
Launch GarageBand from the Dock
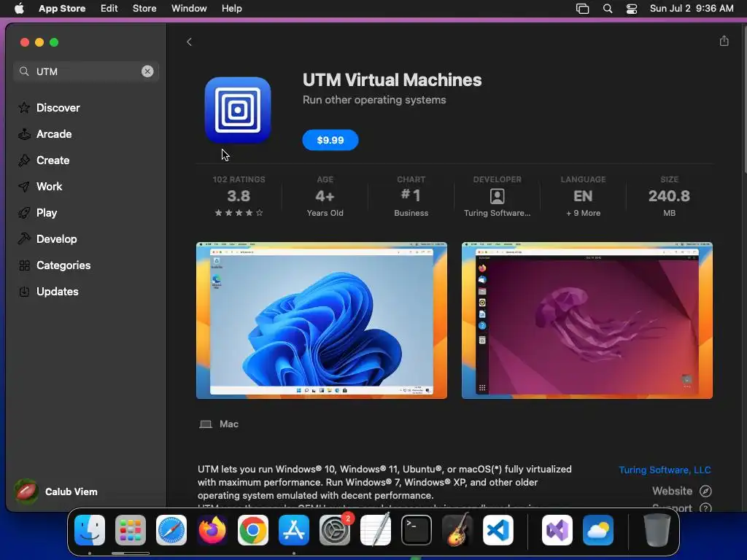pos(457,530)
